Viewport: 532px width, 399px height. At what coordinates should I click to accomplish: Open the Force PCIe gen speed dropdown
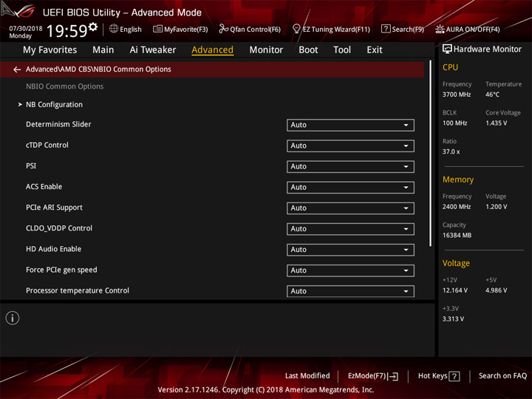(350, 270)
